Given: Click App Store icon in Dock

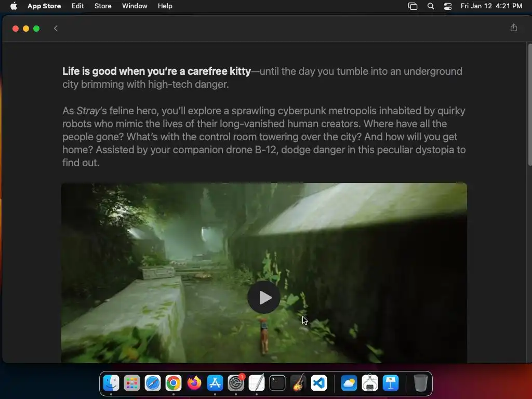Looking at the screenshot, I should [215, 383].
